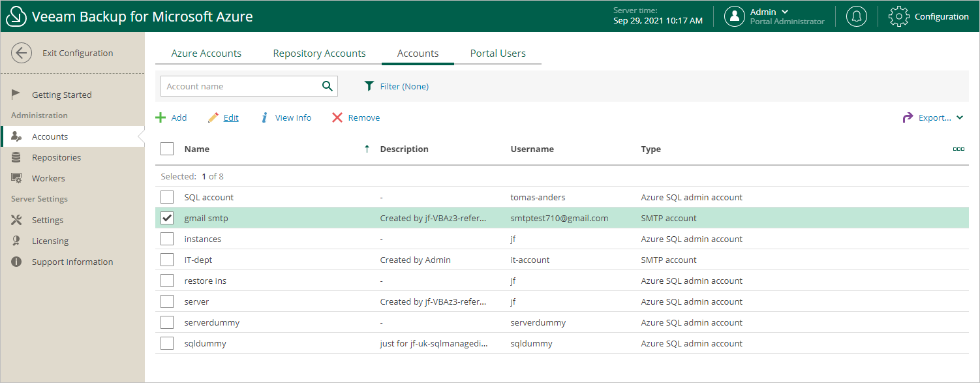Click the serverdummy account name

click(x=211, y=323)
